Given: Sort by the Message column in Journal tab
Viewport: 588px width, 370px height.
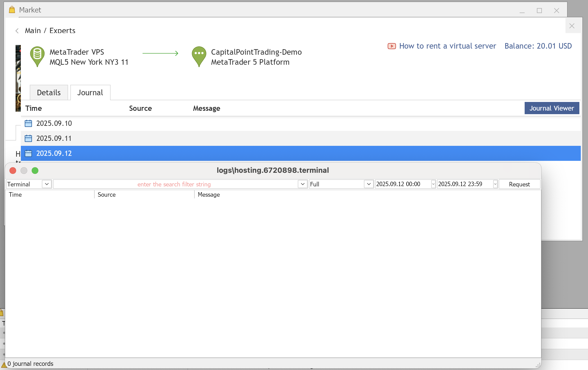Looking at the screenshot, I should click(206, 108).
